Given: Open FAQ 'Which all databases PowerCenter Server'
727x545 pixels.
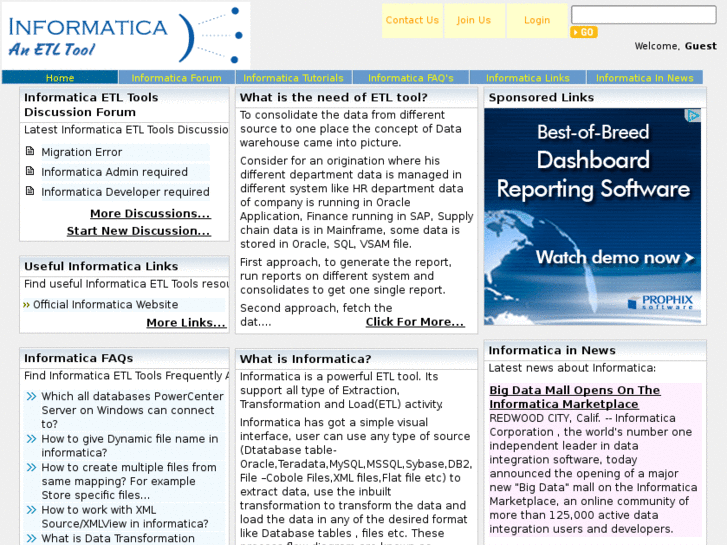Looking at the screenshot, I should click(x=133, y=410).
